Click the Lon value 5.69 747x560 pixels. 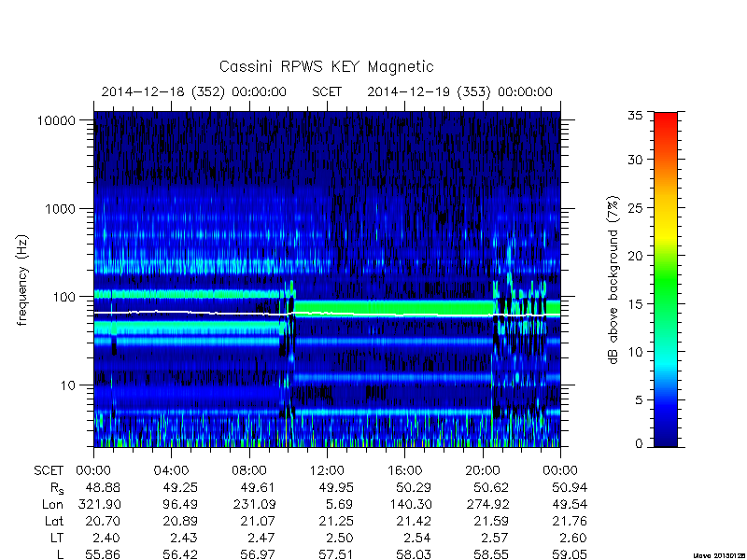coord(340,504)
